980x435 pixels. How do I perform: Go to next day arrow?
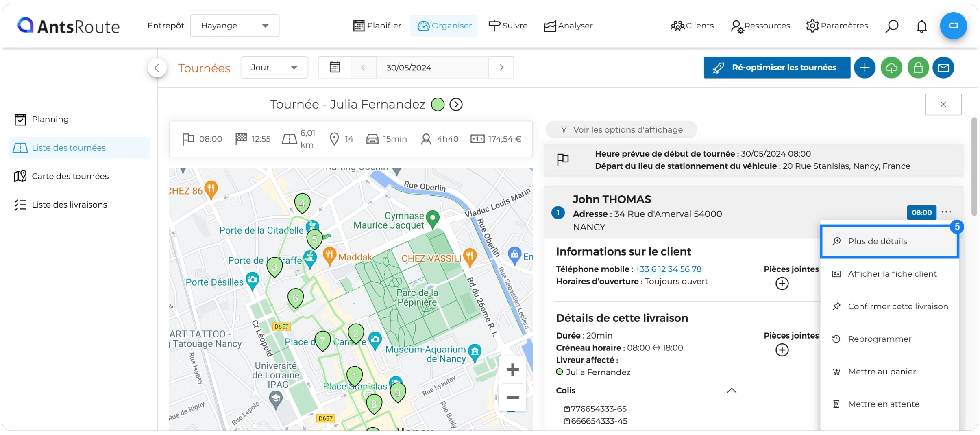[501, 68]
